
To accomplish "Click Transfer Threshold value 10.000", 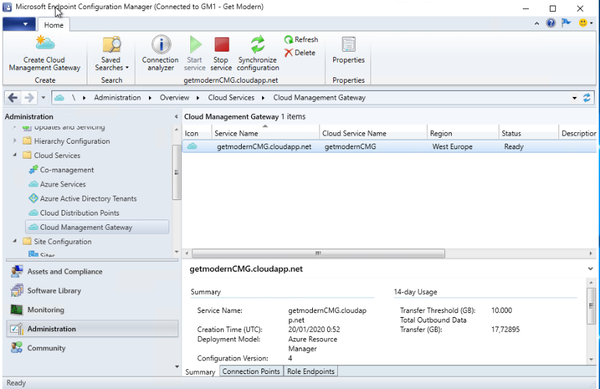I will (501, 310).
